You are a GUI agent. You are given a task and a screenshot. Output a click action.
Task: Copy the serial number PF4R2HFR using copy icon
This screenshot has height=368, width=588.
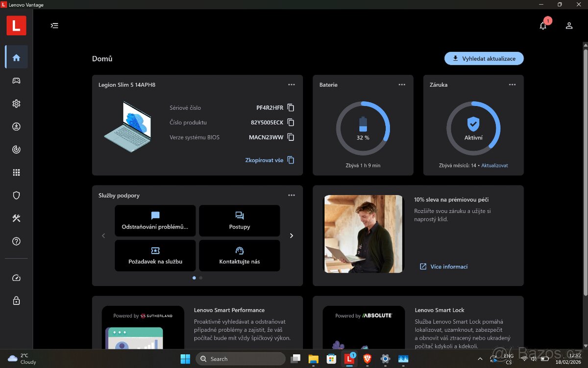coord(291,107)
